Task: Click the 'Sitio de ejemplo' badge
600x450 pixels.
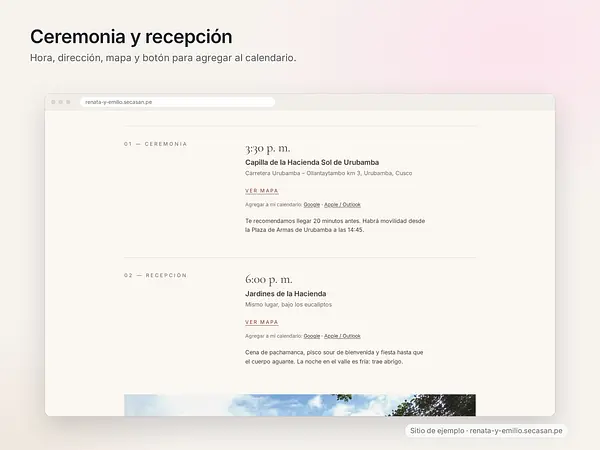Action: (486, 431)
